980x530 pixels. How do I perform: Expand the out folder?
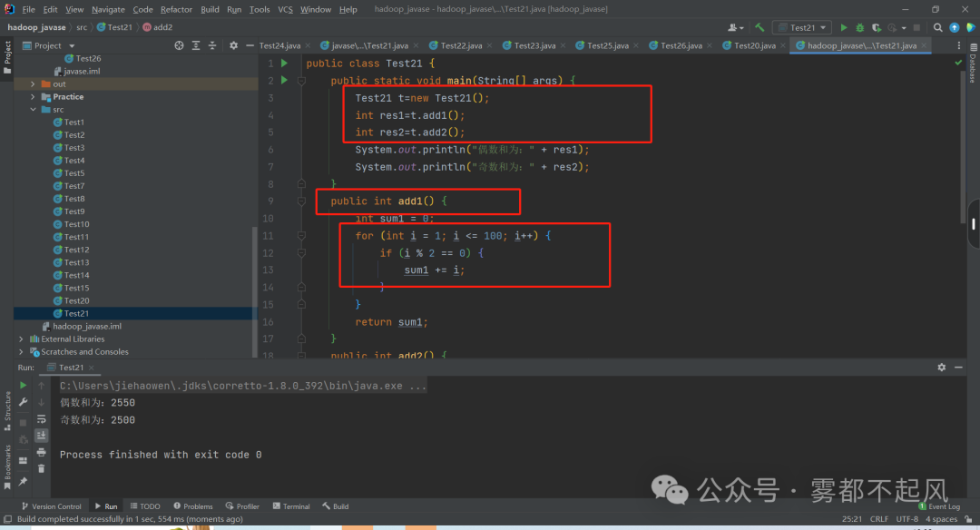33,83
